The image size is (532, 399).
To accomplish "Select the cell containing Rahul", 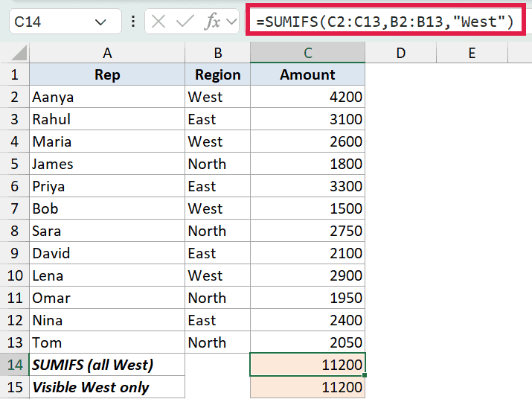I will click(107, 119).
